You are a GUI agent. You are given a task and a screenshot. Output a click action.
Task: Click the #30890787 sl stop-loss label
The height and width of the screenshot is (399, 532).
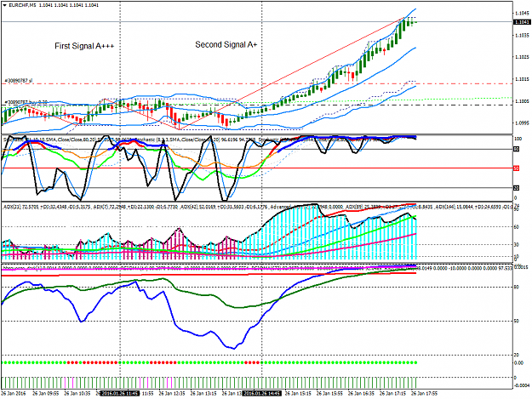tap(19, 81)
